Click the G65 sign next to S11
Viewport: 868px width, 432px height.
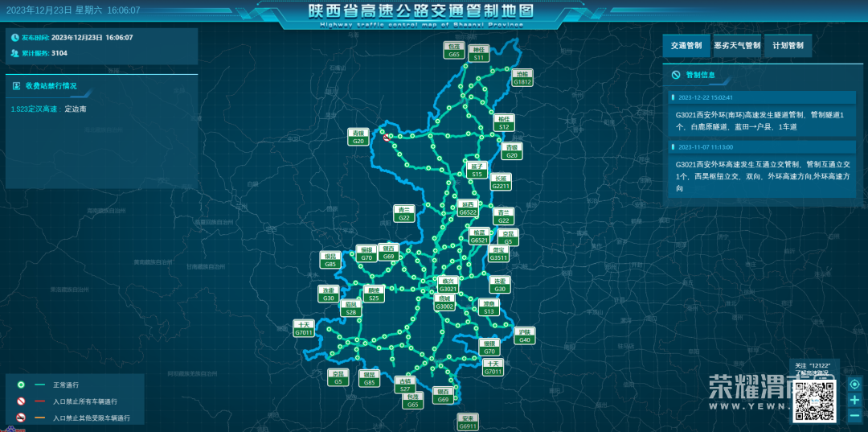click(x=454, y=50)
